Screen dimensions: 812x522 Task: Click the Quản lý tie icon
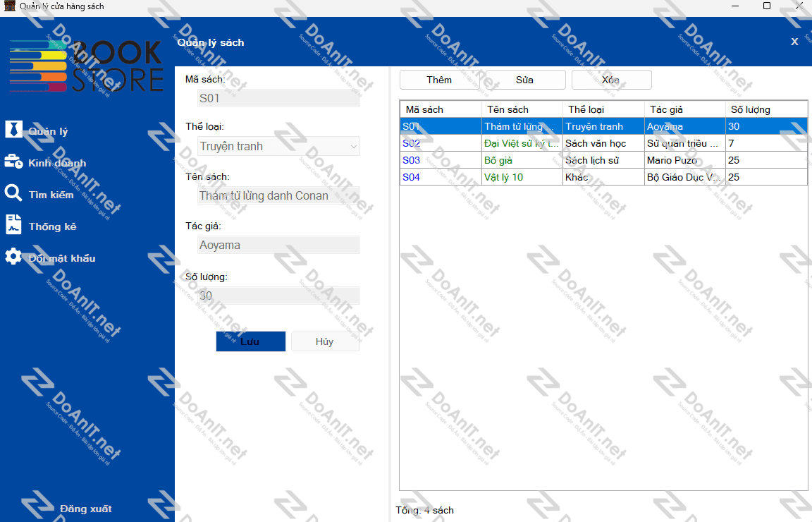(13, 129)
